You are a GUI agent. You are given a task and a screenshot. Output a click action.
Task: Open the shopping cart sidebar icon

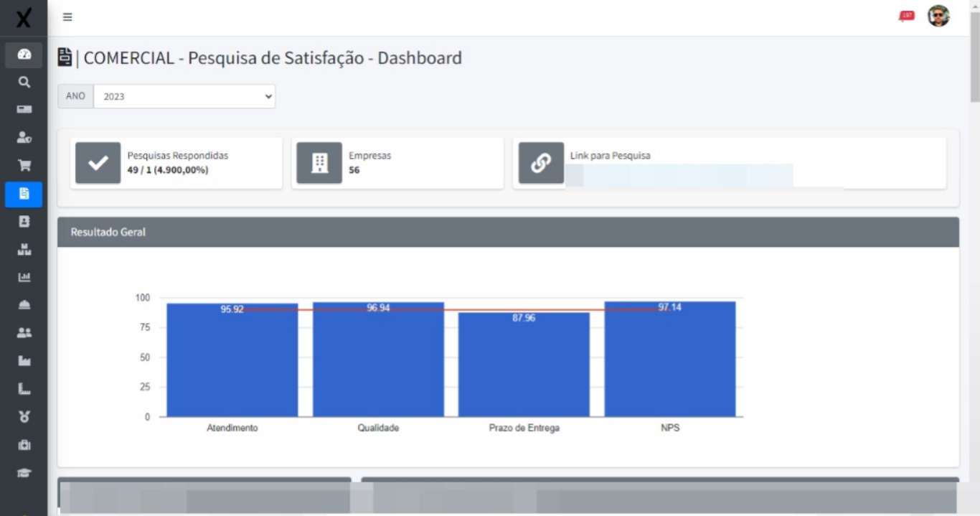(x=24, y=166)
